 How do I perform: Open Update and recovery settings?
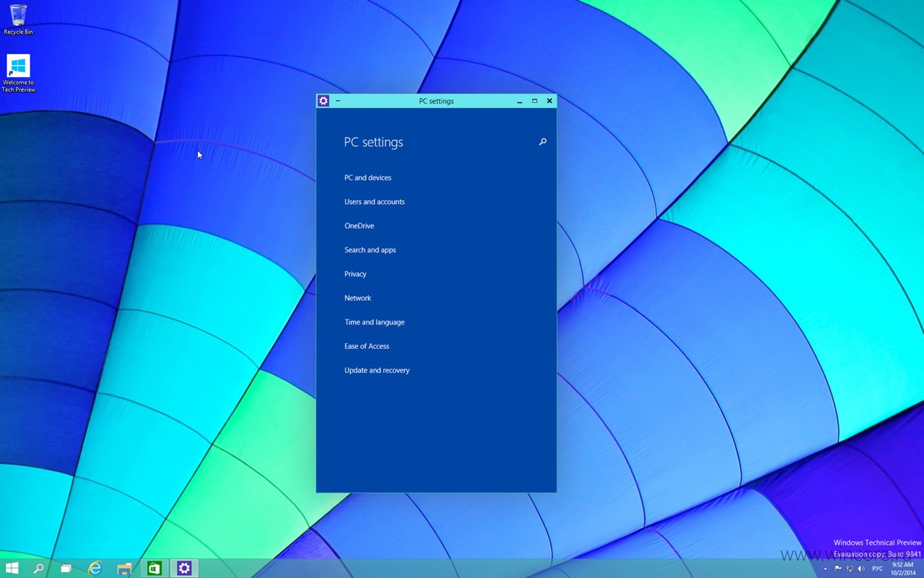click(x=377, y=371)
